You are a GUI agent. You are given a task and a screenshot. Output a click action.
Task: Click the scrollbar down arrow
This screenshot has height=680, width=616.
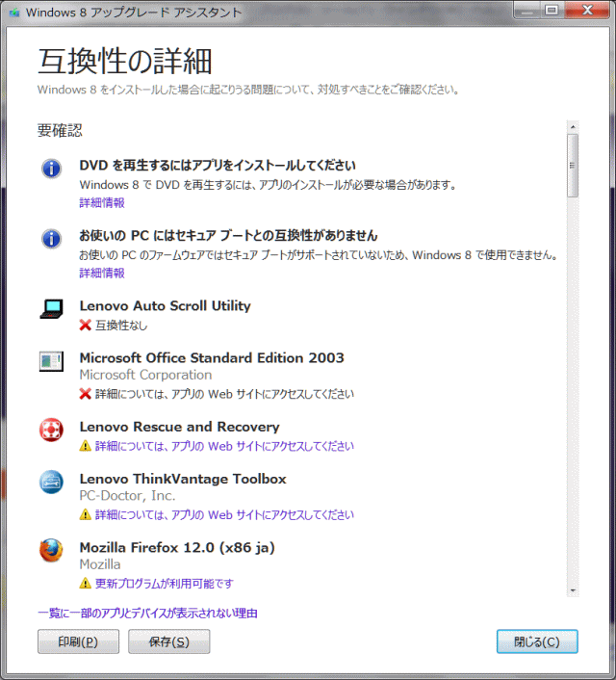coord(573,590)
